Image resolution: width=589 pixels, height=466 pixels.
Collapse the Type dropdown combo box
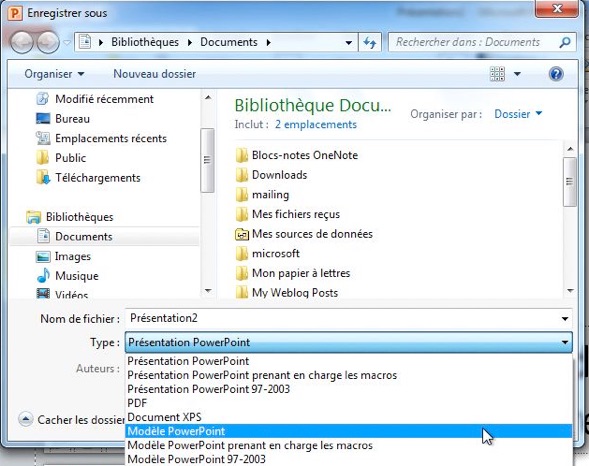coord(349,342)
